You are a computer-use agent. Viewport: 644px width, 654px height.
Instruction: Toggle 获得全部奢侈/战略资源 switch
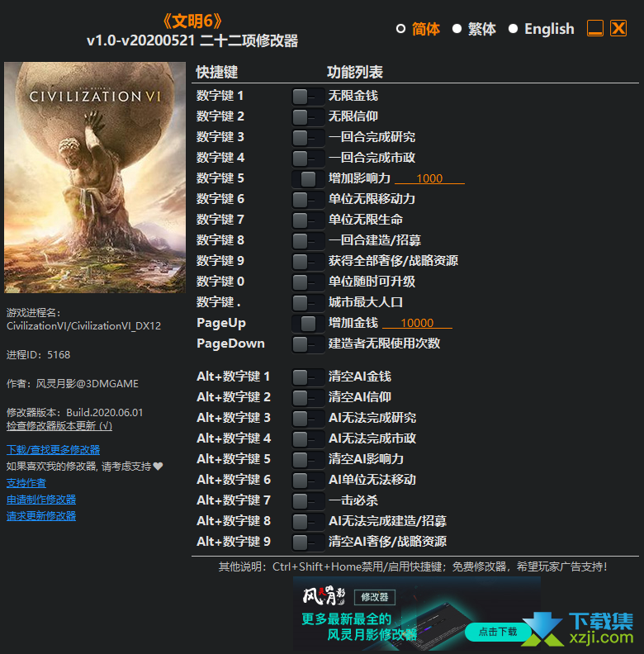(x=308, y=262)
